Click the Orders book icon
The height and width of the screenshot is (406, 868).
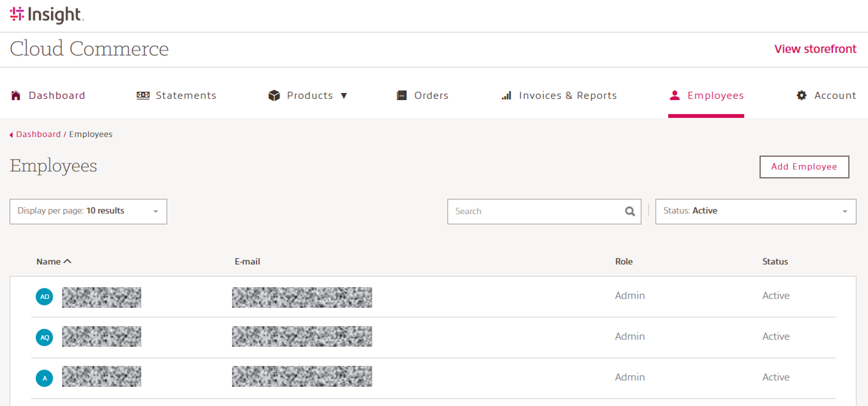[401, 96]
